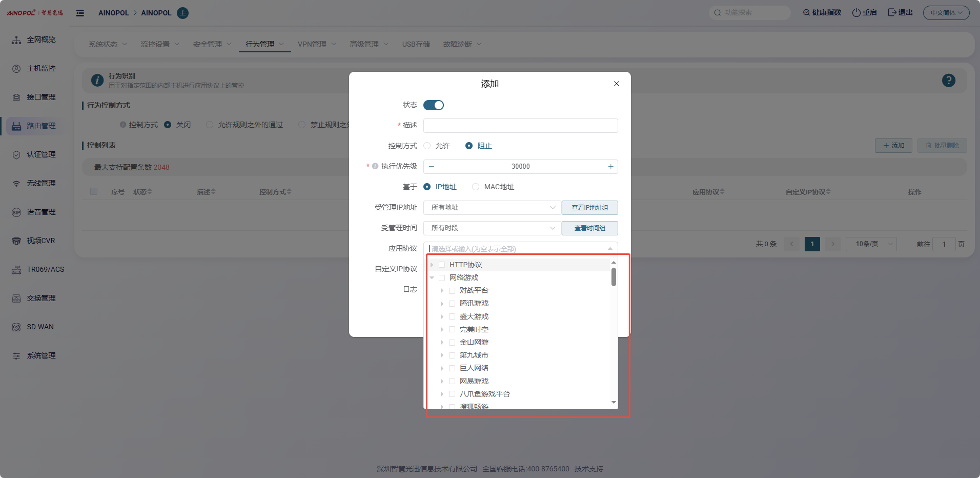The image size is (980, 478).
Task: Open the help question mark icon
Action: tap(948, 81)
